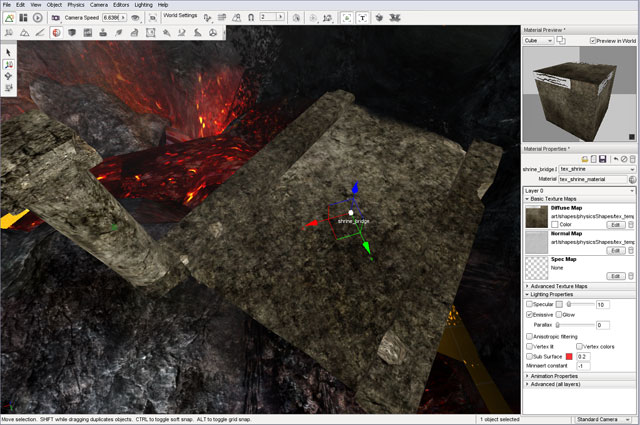Disable the Emissive checkbox
The image size is (640, 425).
point(530,315)
